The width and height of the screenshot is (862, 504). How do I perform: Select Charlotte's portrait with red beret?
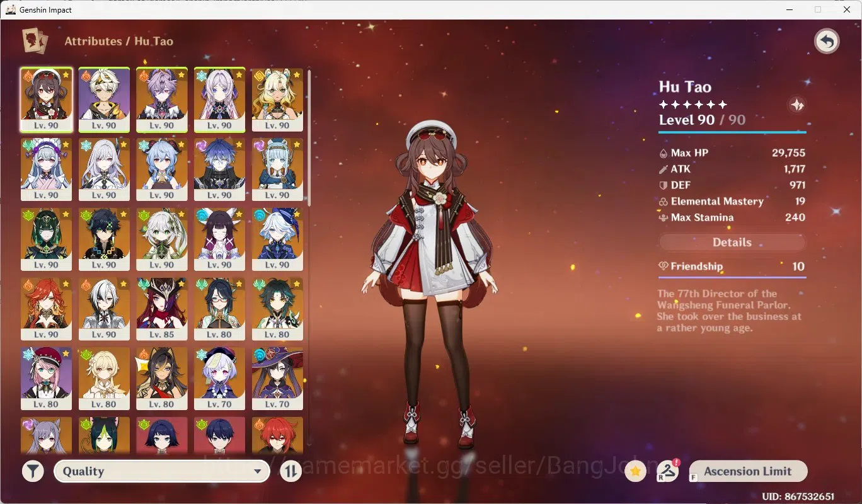click(x=46, y=379)
